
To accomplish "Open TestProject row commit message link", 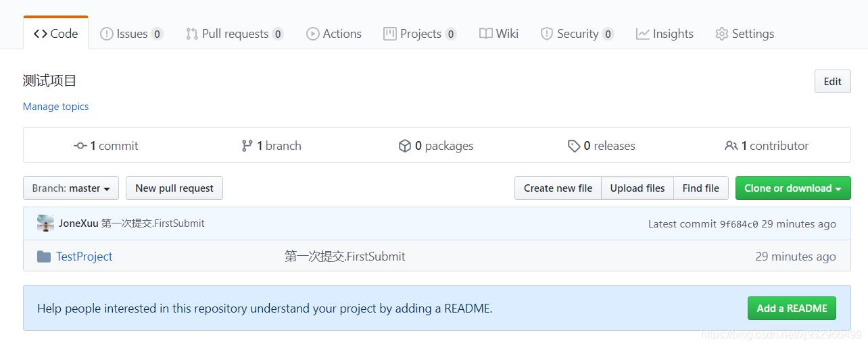I will point(345,257).
